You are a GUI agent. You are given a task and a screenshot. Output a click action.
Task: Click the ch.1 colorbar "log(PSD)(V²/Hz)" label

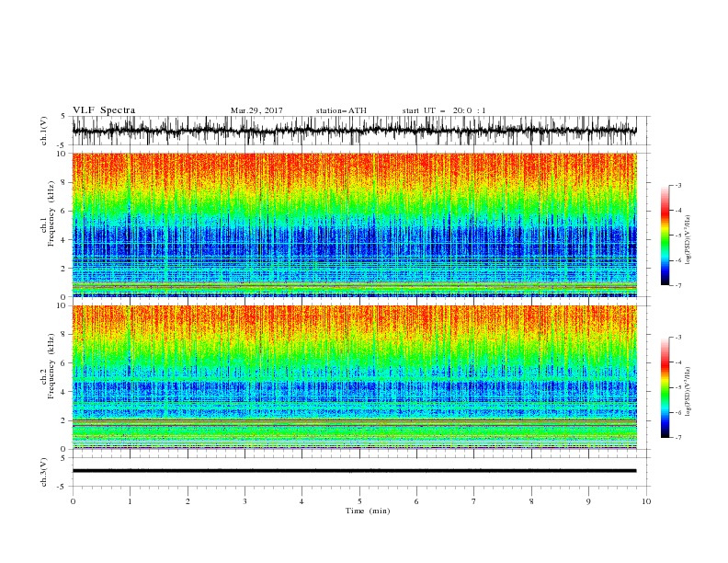pyautogui.click(x=688, y=240)
